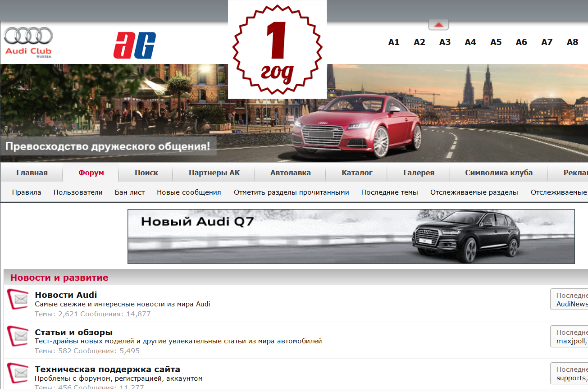Select the A3 model link
Image resolution: width=588 pixels, height=392 pixels.
[x=445, y=42]
